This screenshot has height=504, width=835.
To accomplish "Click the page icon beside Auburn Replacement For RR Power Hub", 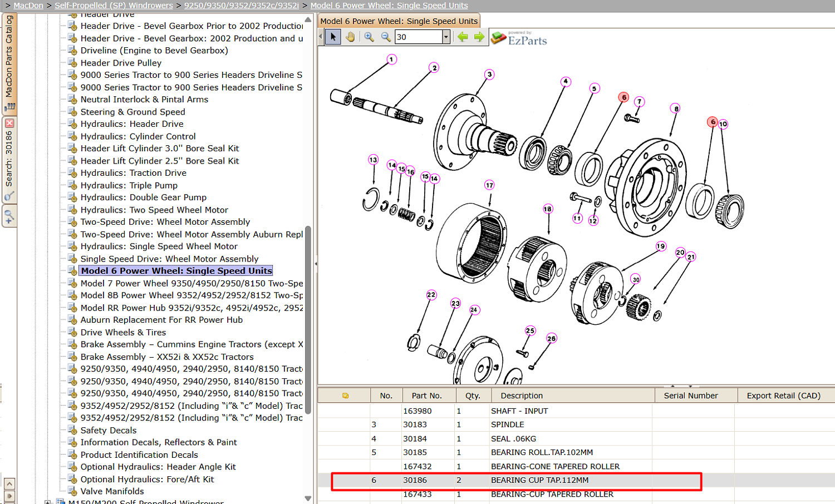I will [x=72, y=320].
